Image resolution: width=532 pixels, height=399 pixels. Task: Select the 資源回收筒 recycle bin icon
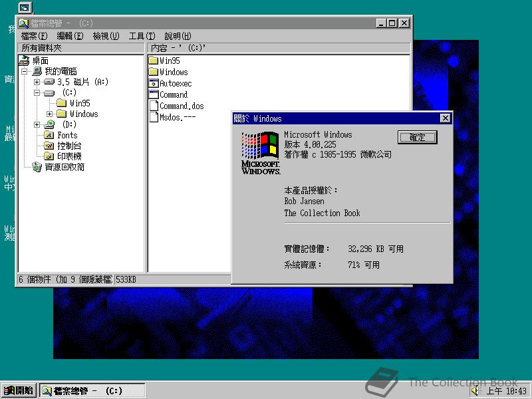[x=37, y=167]
